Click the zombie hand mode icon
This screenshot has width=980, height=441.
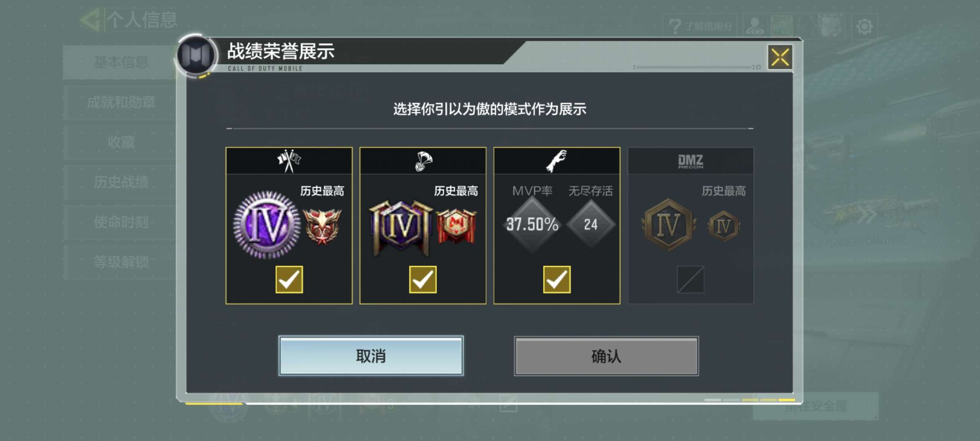pos(557,161)
